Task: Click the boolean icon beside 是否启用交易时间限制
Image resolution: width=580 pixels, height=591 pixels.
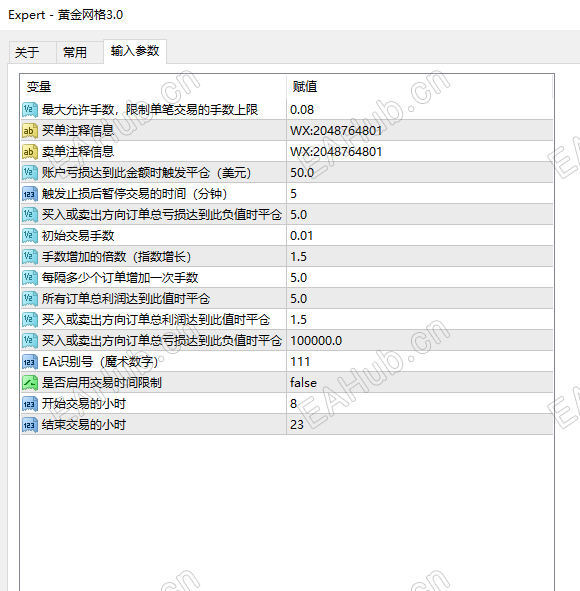Action: [30, 383]
